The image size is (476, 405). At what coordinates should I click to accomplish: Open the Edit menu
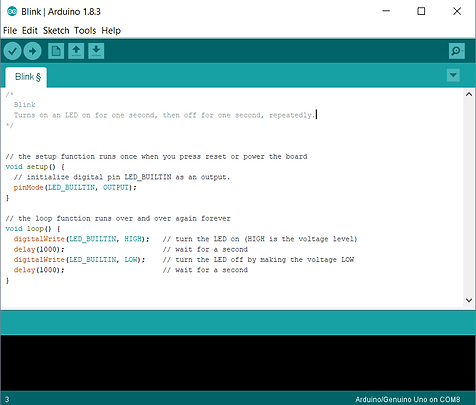point(30,31)
